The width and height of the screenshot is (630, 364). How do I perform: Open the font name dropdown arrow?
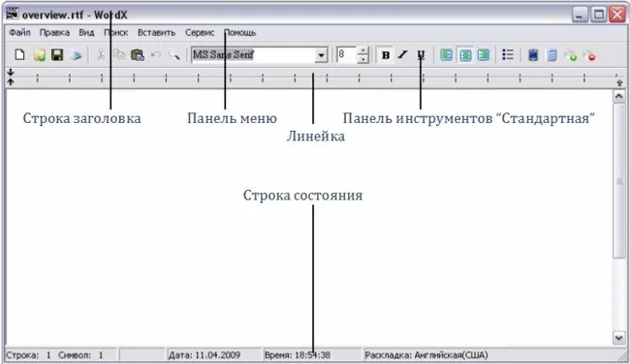tap(321, 55)
